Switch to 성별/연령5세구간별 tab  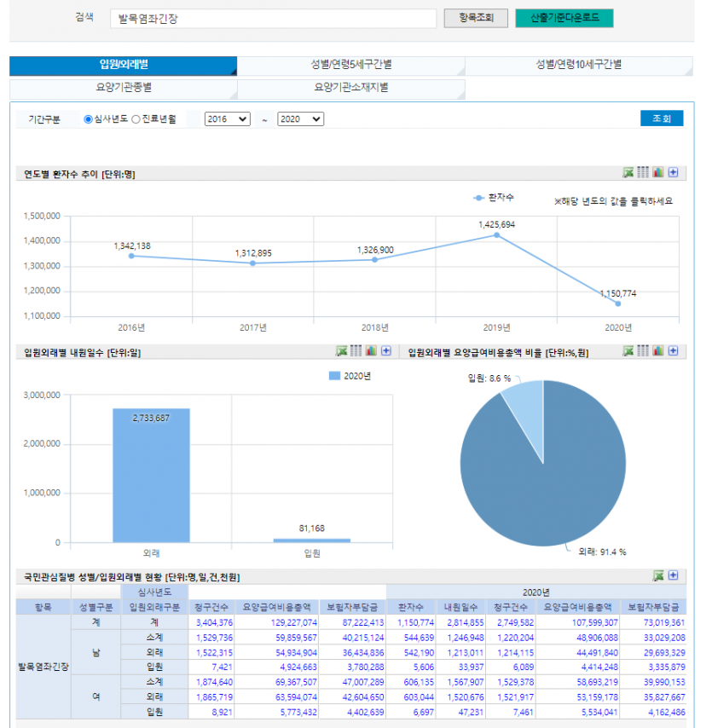(x=351, y=66)
